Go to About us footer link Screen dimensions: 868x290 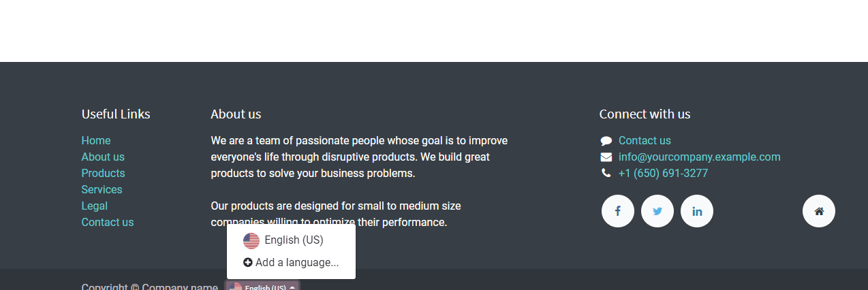[x=103, y=157]
